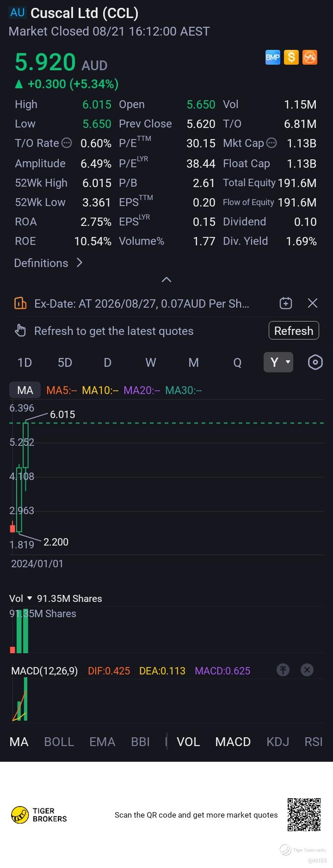Switch chart to 5D timeframe

65,363
